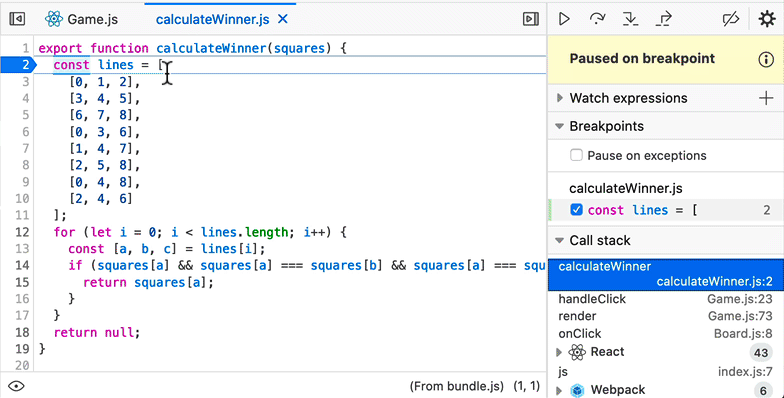Select the calculateWinner call stack frame
Screen dimensions: 784x398
click(x=666, y=274)
